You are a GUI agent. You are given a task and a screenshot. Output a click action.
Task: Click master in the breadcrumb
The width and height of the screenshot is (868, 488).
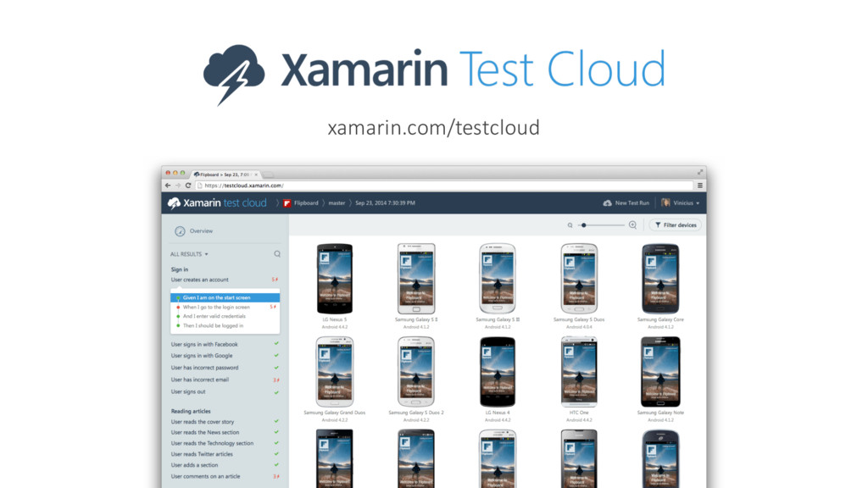pyautogui.click(x=337, y=203)
